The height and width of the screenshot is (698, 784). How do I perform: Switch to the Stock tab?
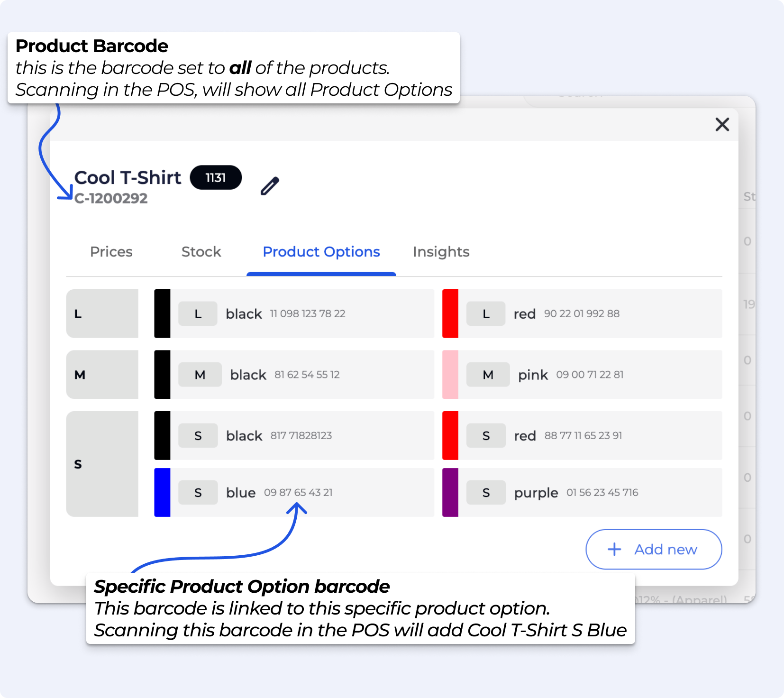pyautogui.click(x=201, y=252)
